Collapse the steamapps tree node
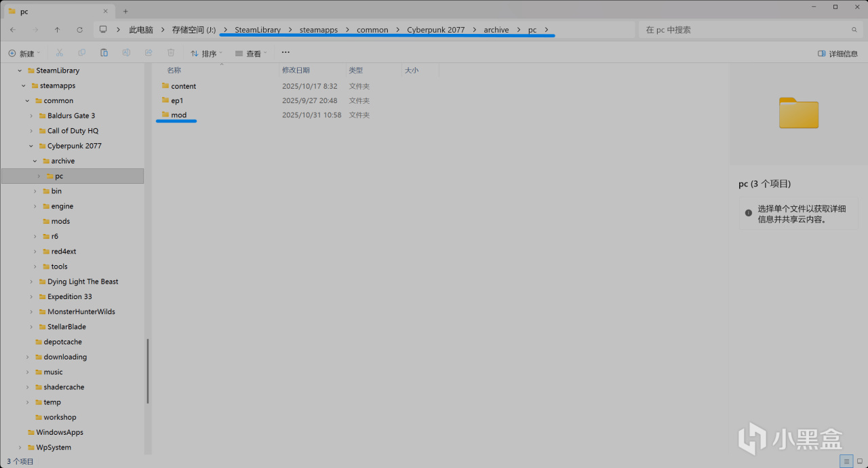Screen dimensions: 868x468 click(24, 85)
